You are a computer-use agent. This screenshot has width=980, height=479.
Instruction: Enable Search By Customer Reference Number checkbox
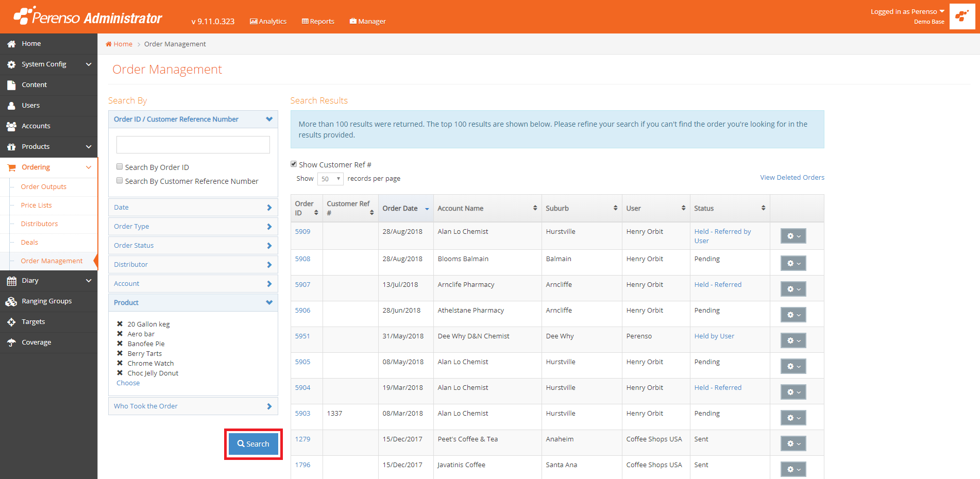(x=120, y=180)
